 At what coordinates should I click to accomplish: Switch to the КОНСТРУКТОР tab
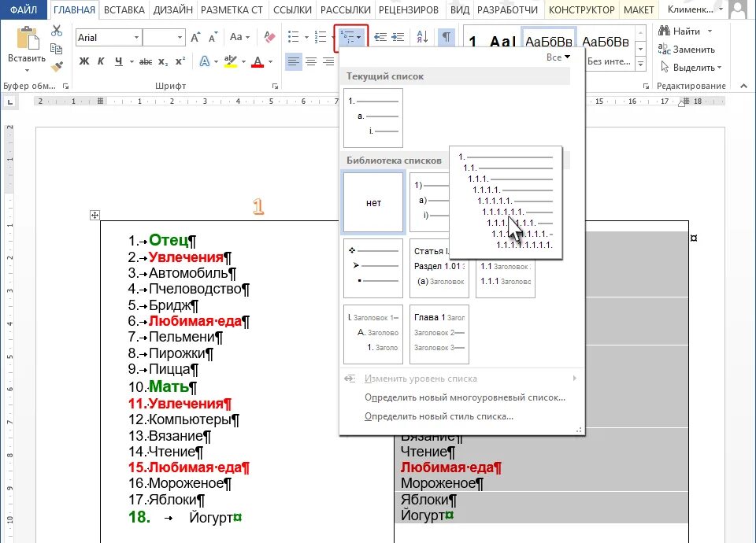[581, 9]
